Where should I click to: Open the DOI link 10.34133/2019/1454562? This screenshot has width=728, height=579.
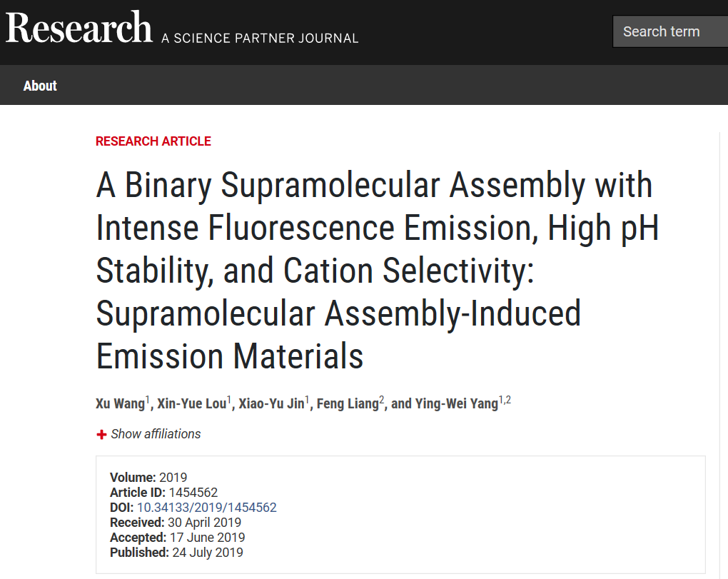coord(206,508)
